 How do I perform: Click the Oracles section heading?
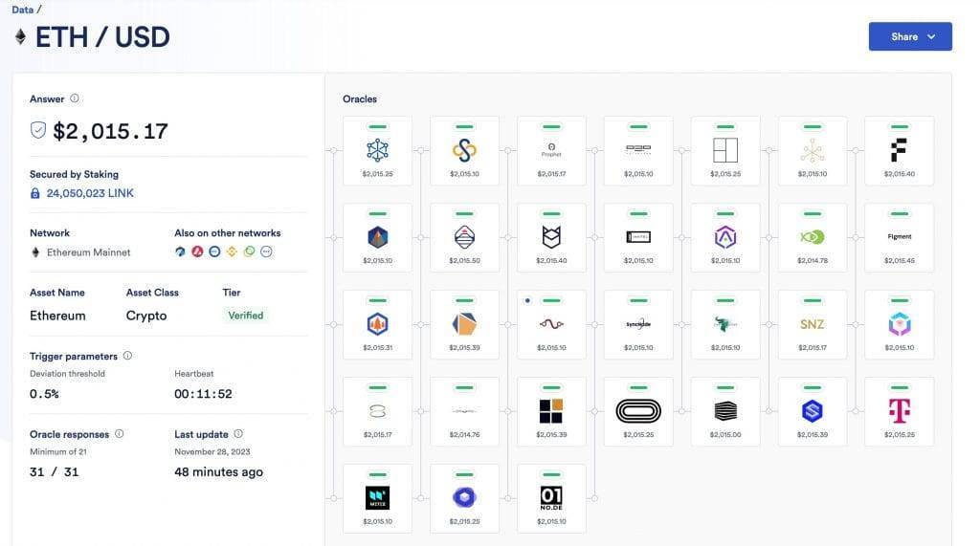click(360, 98)
